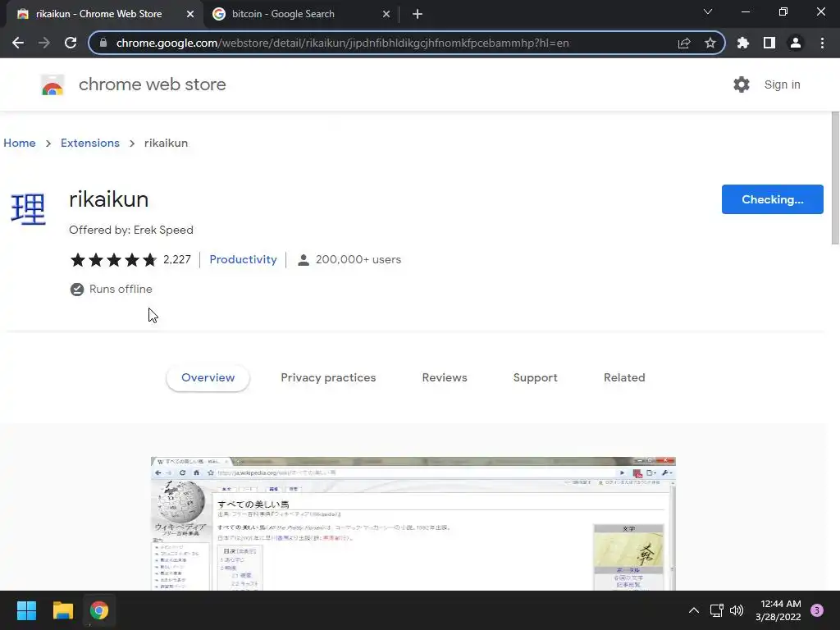Close the rikaikun Chrome Web Store tab

click(x=190, y=14)
